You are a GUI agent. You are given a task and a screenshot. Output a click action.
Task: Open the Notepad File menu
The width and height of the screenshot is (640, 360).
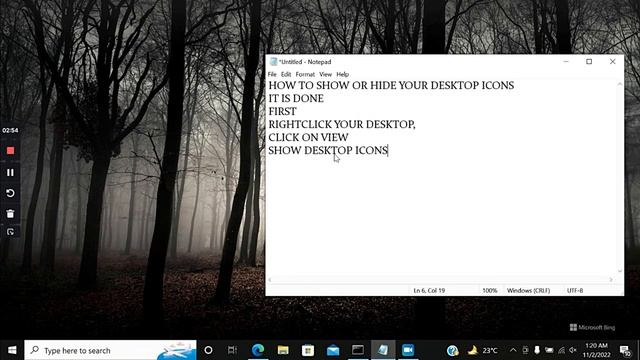pos(272,74)
